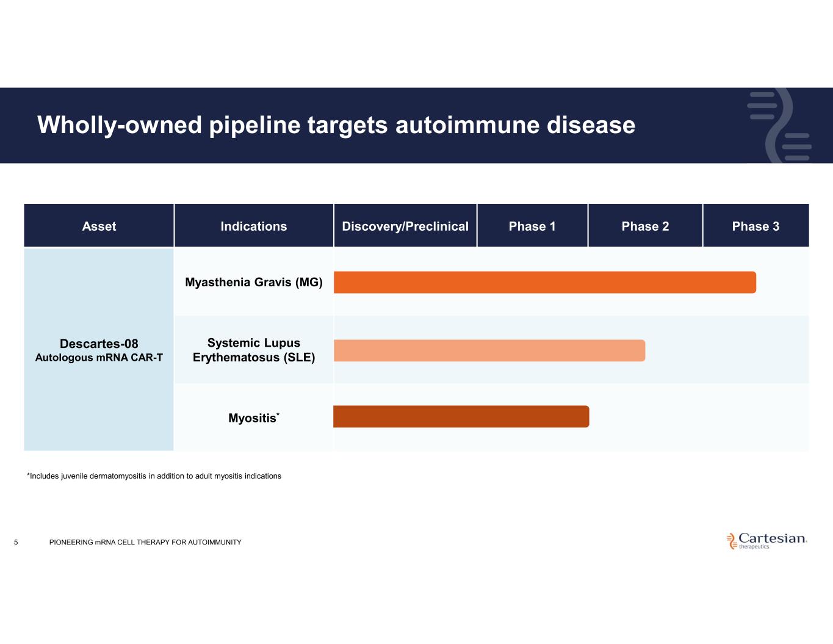Select the Asset column header
The image size is (833, 644).
click(99, 226)
